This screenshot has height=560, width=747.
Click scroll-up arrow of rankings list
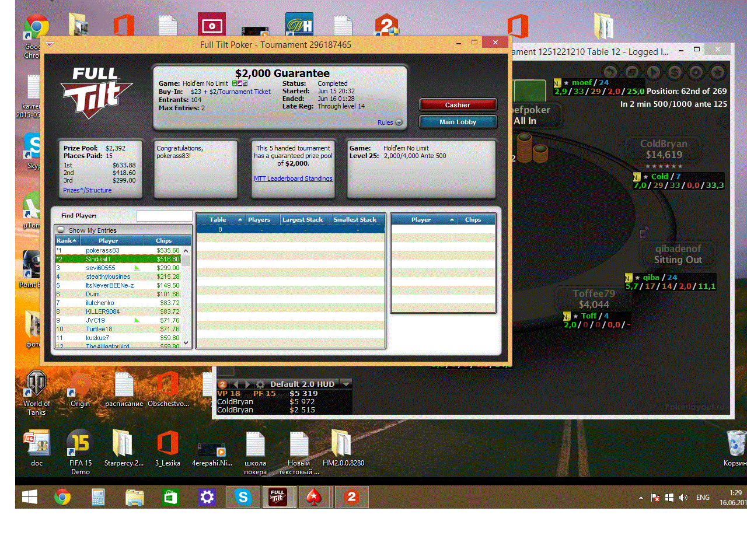click(x=186, y=250)
